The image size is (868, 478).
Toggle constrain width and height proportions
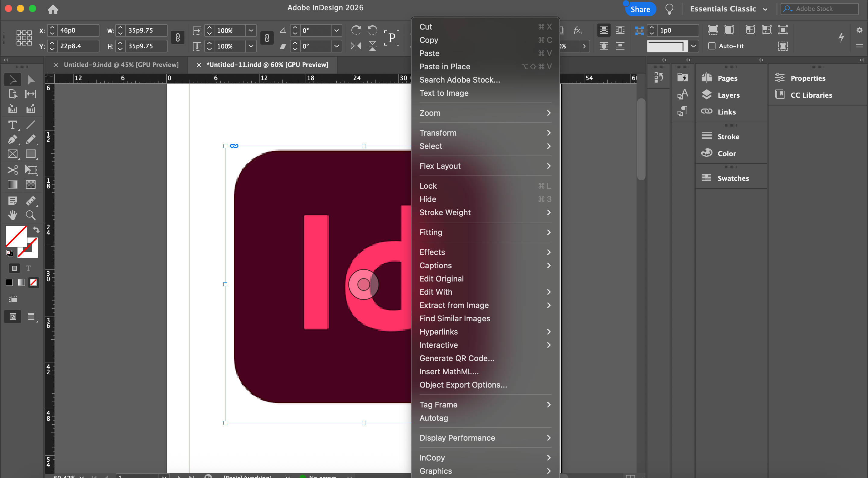(x=178, y=38)
